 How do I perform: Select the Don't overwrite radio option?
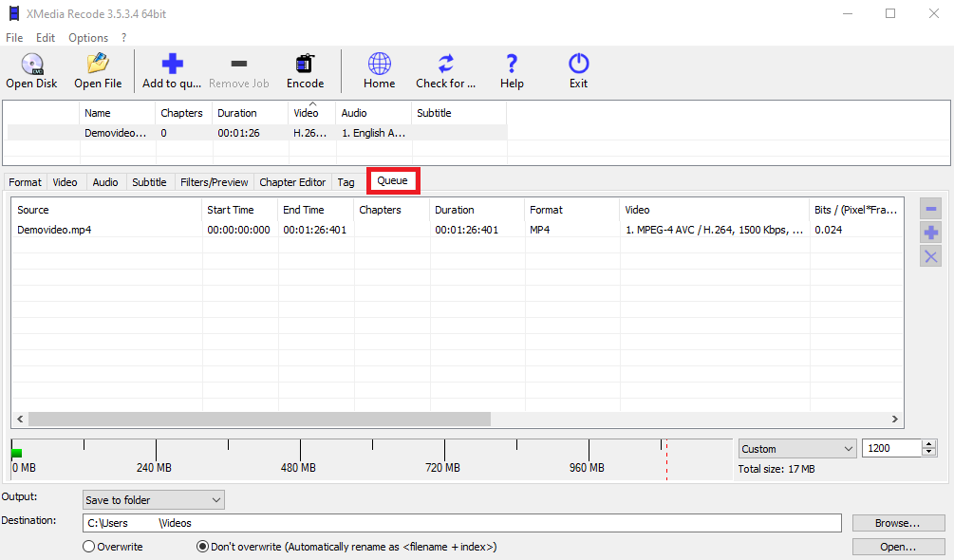pos(202,547)
